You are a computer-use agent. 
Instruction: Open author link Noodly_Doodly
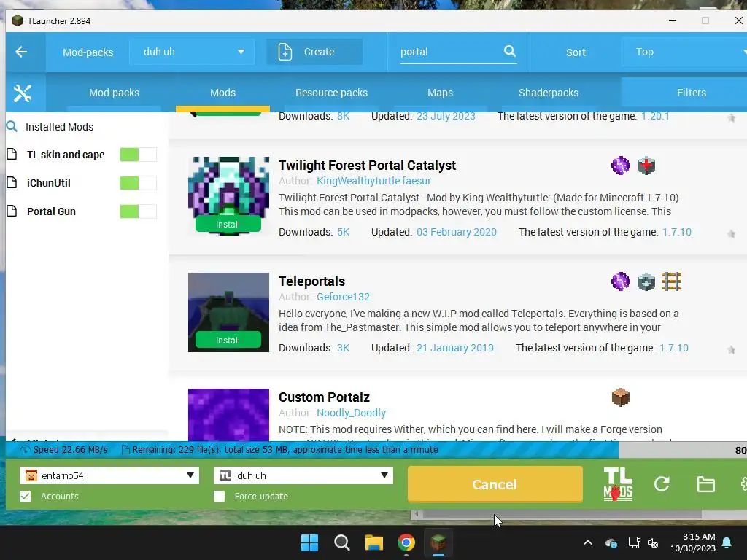351,413
